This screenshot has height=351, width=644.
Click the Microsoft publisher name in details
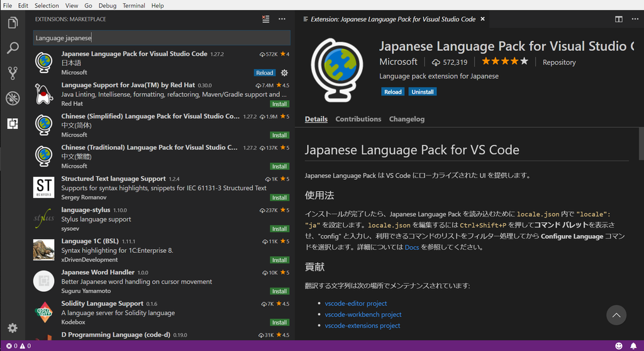click(398, 62)
